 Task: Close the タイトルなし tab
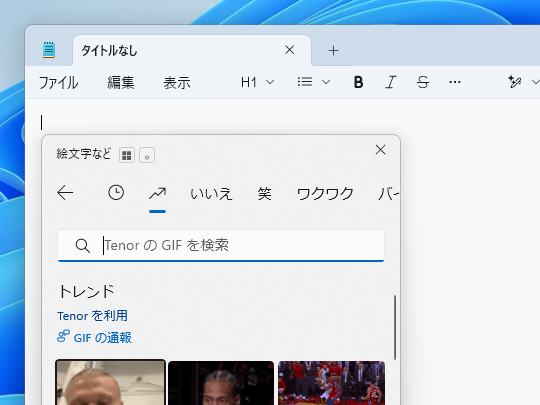(290, 50)
